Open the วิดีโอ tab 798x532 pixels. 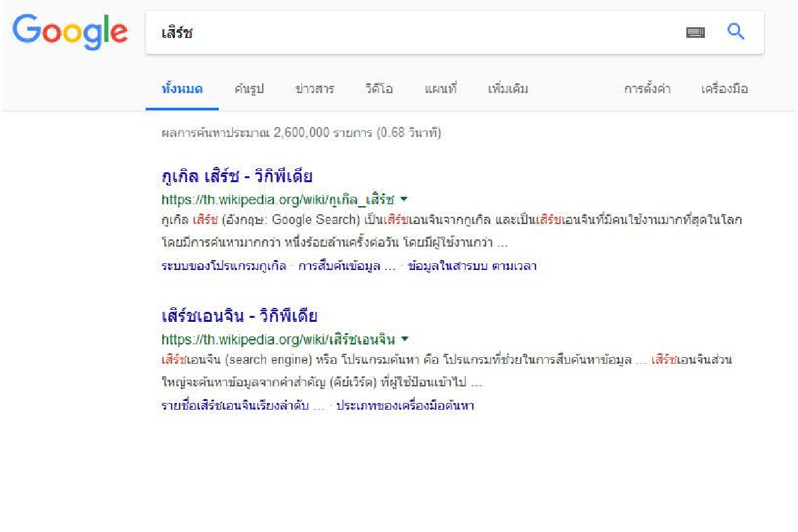(x=379, y=88)
